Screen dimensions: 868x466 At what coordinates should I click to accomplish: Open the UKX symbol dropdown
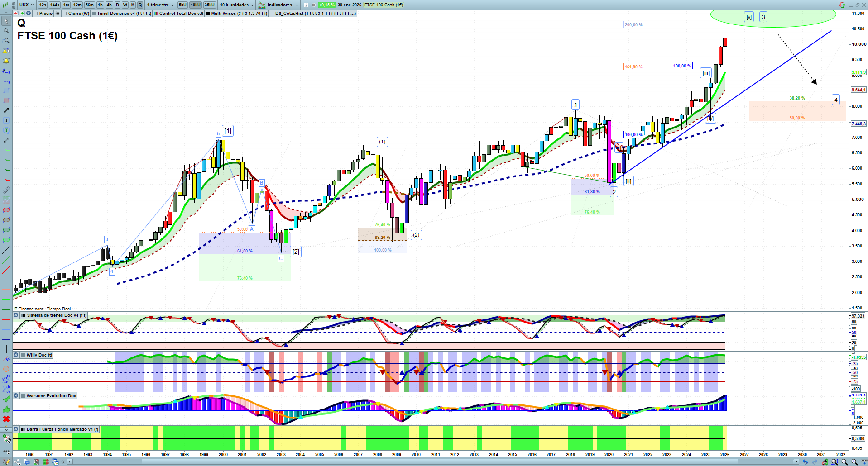click(26, 5)
